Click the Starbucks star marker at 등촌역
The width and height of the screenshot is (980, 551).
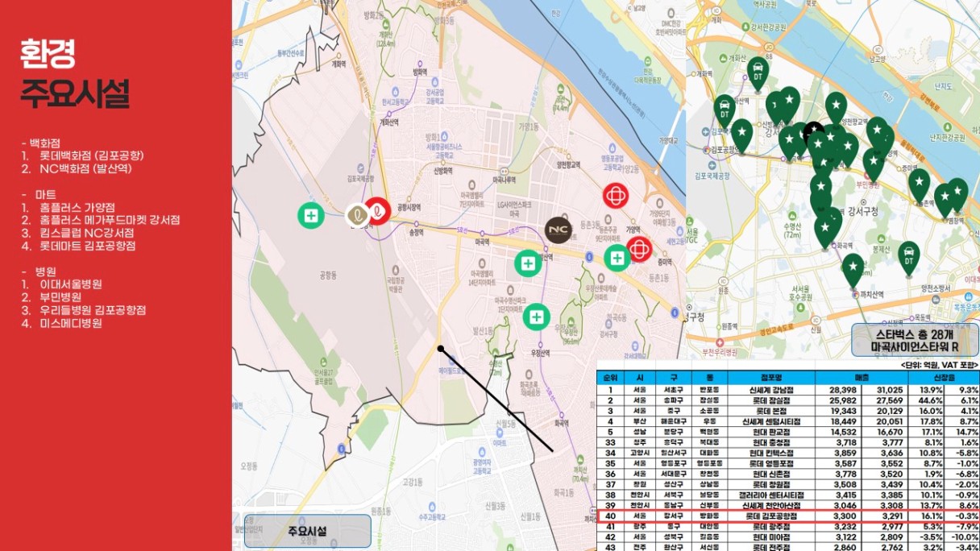[920, 184]
